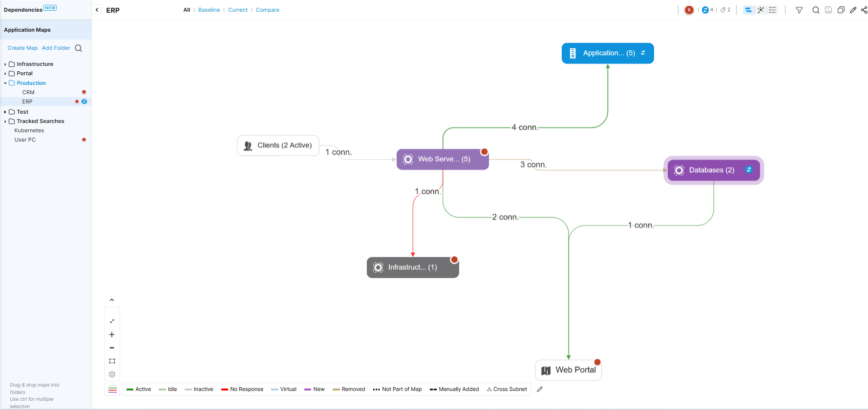868x410 pixels.
Task: Open map settings gear icon
Action: (x=112, y=374)
